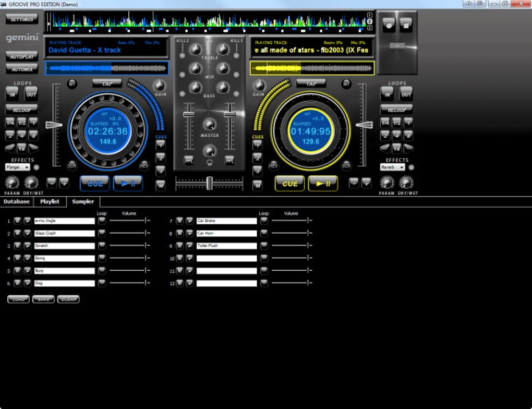532x409 pixels.
Task: Click the AUTOMIX button
Action: (x=22, y=69)
